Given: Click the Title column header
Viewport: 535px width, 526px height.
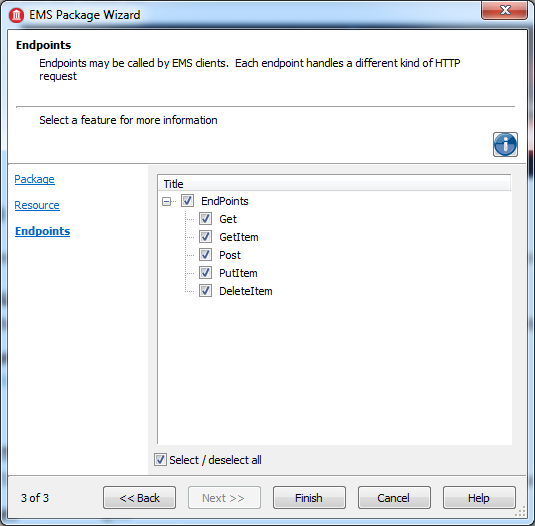Looking at the screenshot, I should (x=334, y=184).
